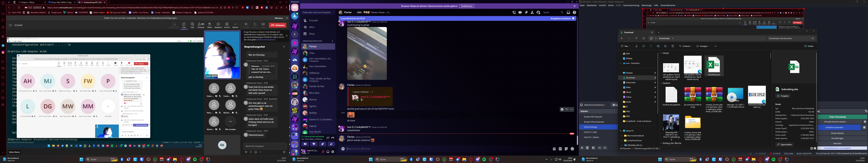This screenshot has height=163, width=868.
Task: Close the Besprechungschat panel
Action: point(284,47)
